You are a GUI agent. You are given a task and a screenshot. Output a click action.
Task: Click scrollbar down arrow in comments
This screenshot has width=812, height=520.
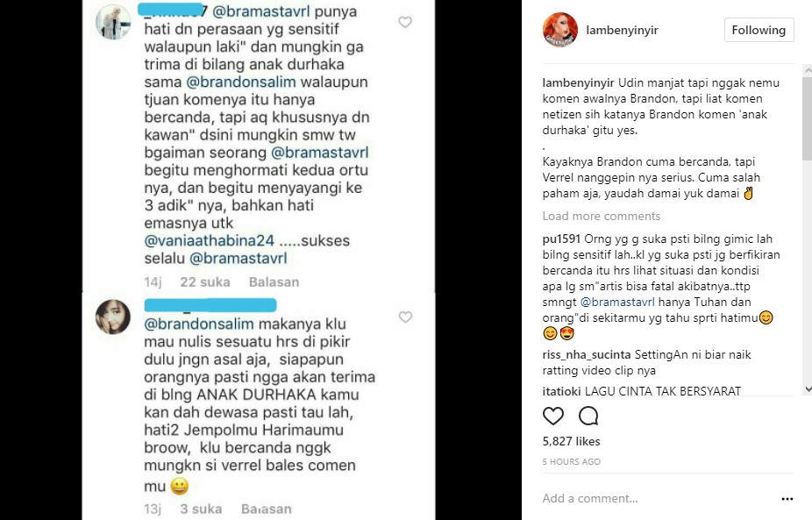(808, 389)
